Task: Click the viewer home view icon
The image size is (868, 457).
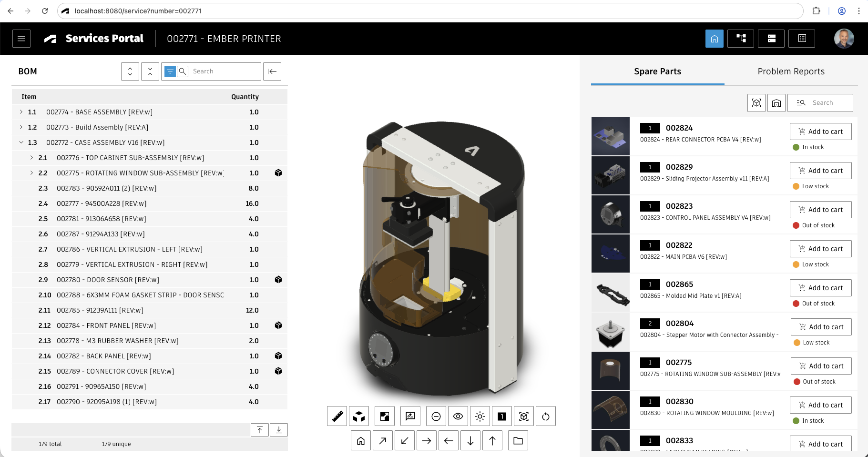Action: coord(361,441)
